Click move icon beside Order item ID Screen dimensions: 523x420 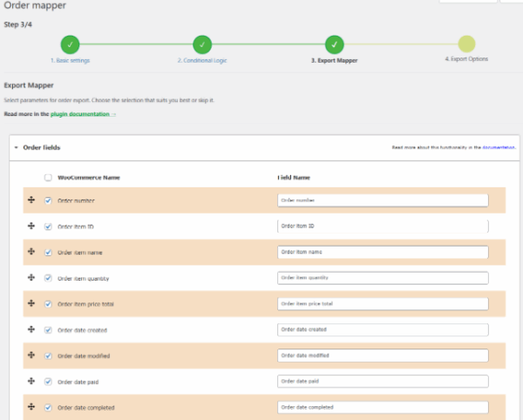[31, 227]
